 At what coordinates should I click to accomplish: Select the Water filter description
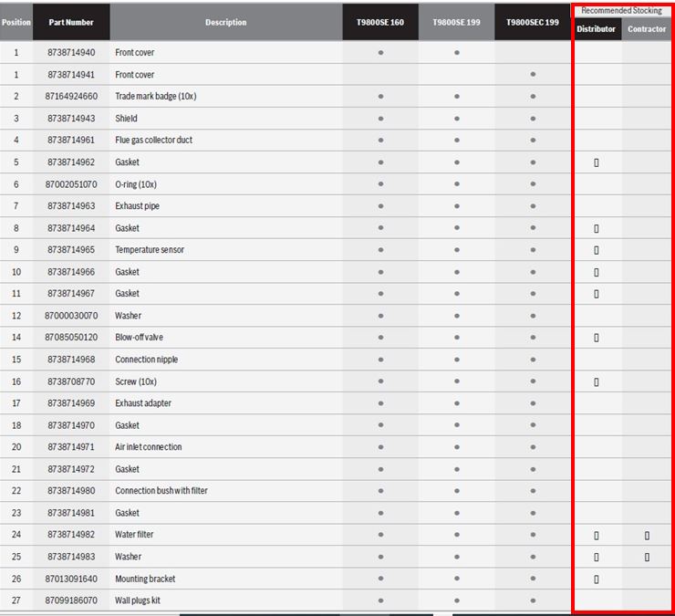coord(134,535)
